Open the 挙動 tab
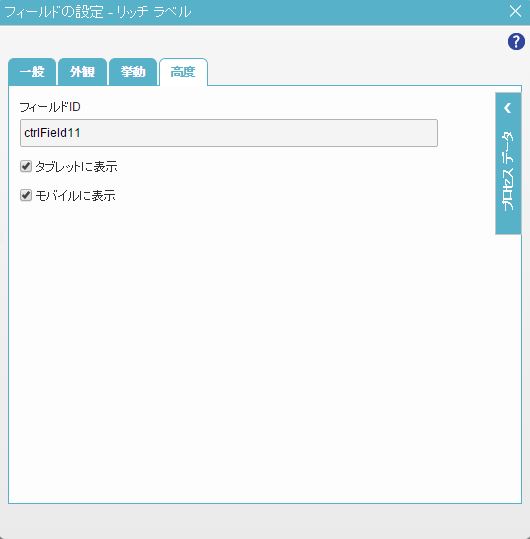 tap(133, 72)
